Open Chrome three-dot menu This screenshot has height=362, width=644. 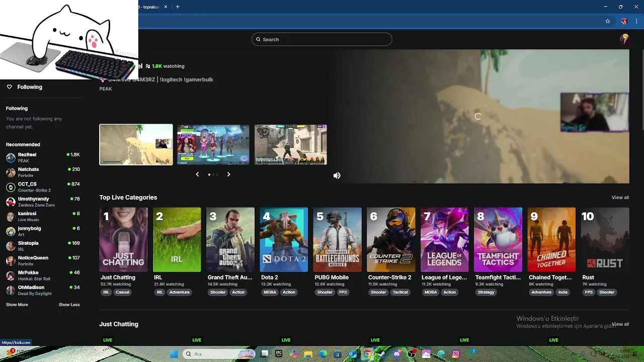point(636,21)
